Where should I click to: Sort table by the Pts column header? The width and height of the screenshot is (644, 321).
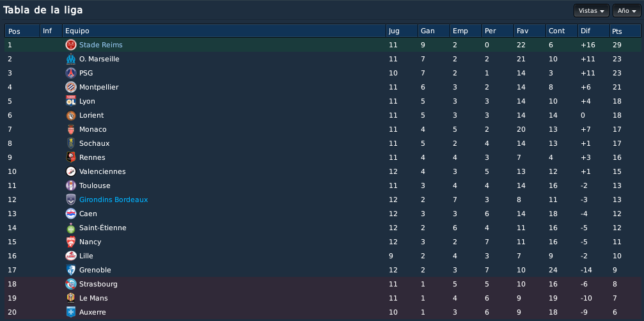(625, 31)
